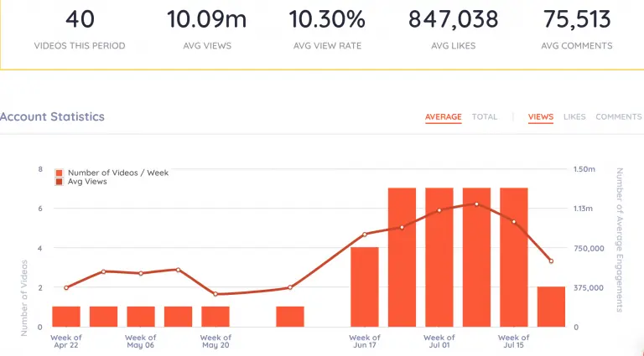Click the highest data point on the Avg Views line
The image size is (644, 356).
476,204
